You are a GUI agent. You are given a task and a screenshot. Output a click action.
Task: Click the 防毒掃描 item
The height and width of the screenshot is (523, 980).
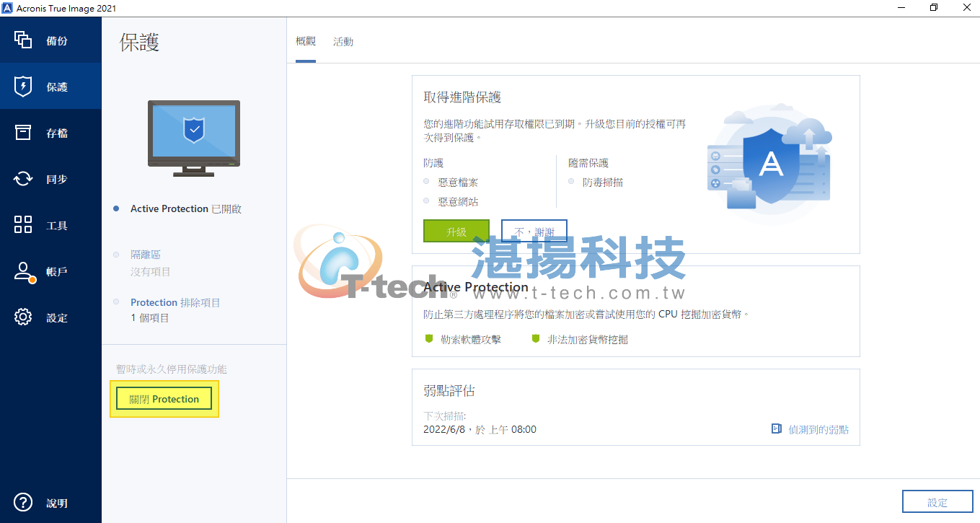click(603, 183)
